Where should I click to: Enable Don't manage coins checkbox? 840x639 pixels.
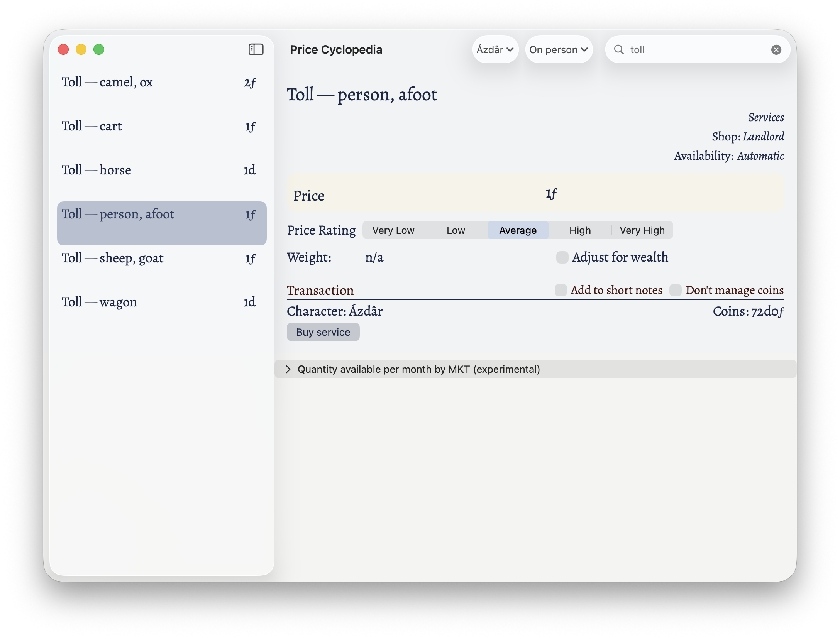point(675,290)
